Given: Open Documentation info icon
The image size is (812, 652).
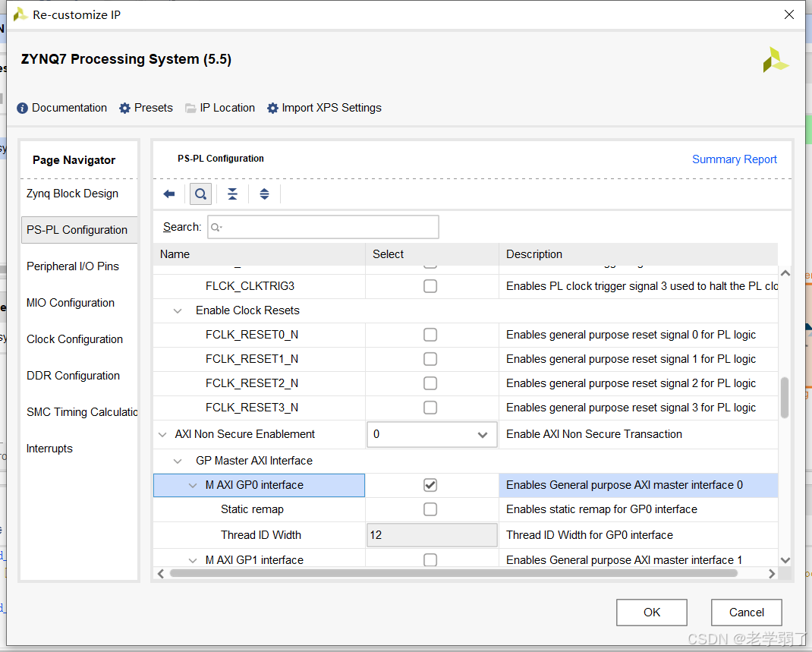Looking at the screenshot, I should [22, 109].
